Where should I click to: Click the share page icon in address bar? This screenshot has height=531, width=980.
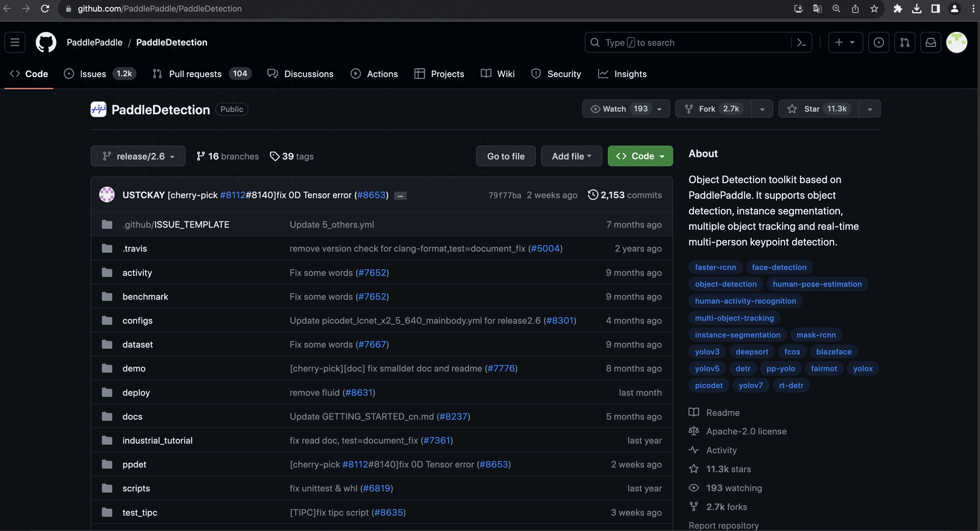tap(855, 9)
